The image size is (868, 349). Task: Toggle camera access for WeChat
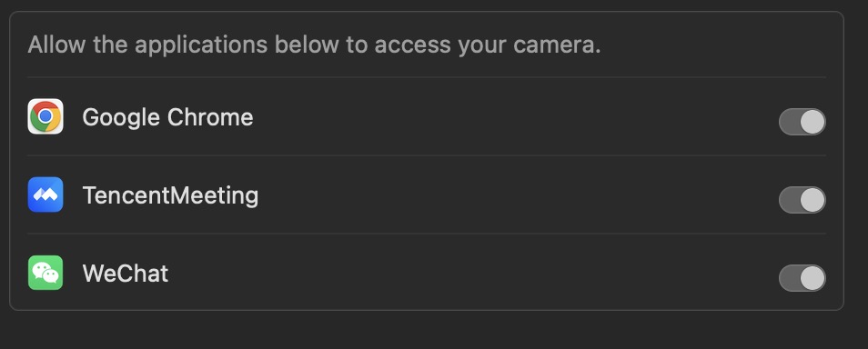(x=802, y=277)
